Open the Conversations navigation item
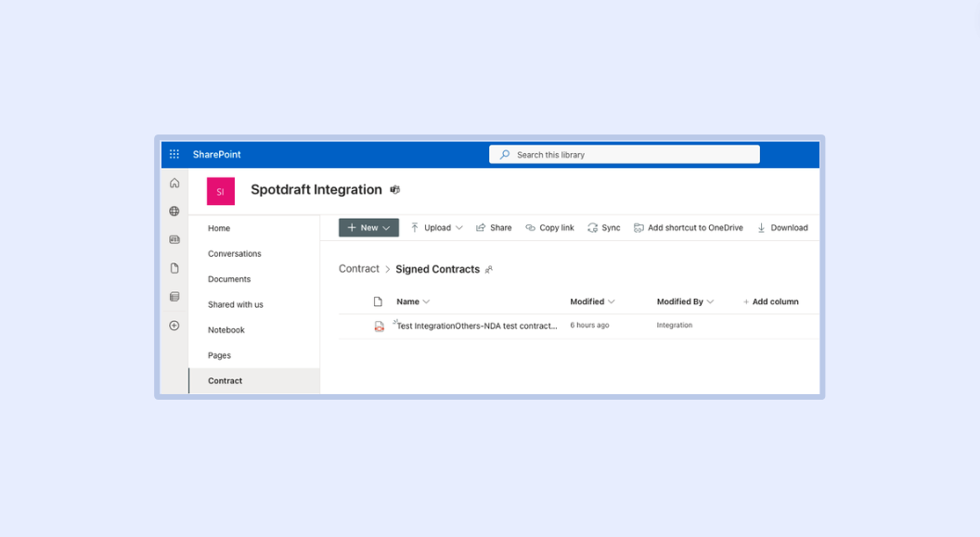Image resolution: width=980 pixels, height=537 pixels. [x=234, y=253]
